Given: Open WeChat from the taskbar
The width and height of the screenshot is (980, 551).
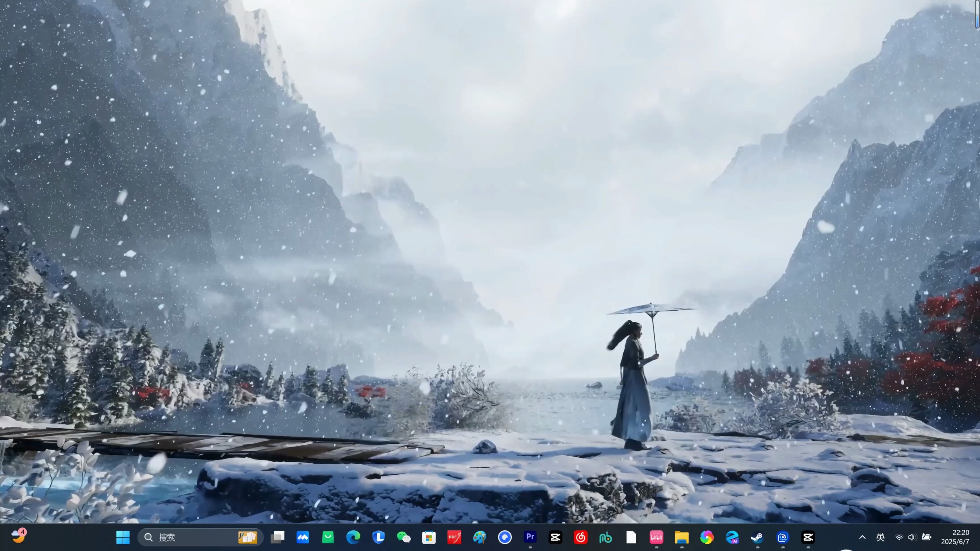Looking at the screenshot, I should (x=404, y=537).
